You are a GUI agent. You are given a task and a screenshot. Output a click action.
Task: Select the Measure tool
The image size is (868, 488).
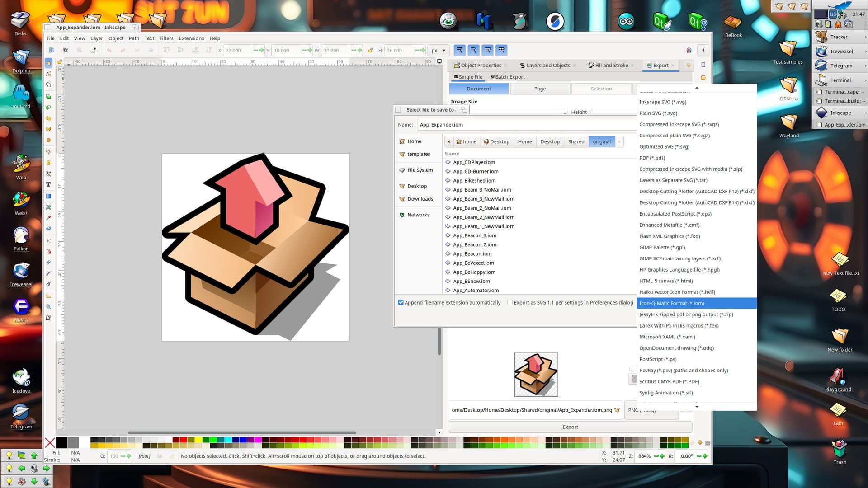48,296
